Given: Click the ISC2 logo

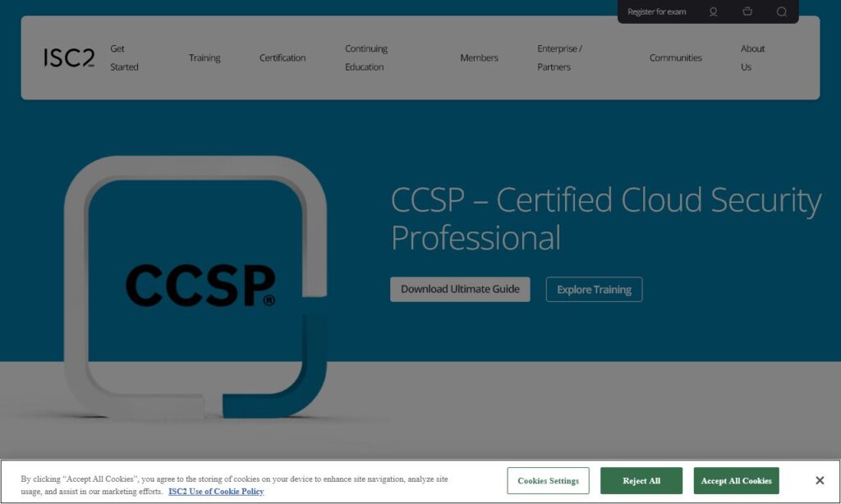Looking at the screenshot, I should pyautogui.click(x=69, y=57).
